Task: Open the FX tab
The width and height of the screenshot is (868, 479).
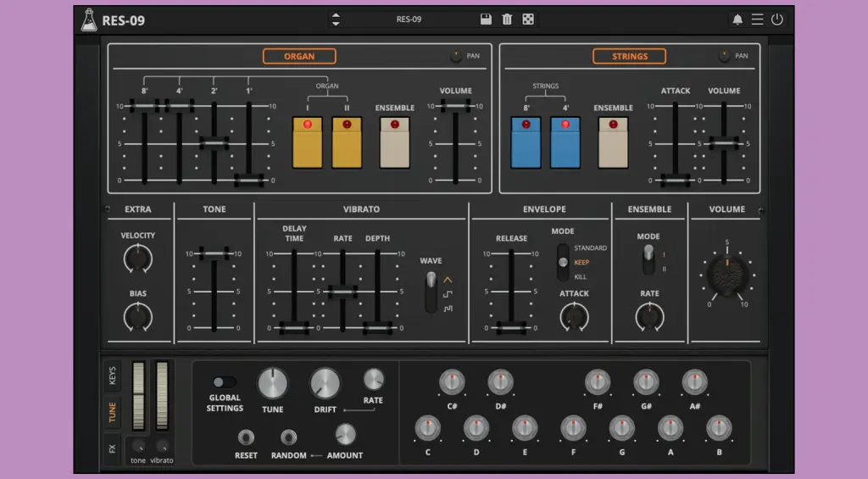Action: pyautogui.click(x=112, y=447)
